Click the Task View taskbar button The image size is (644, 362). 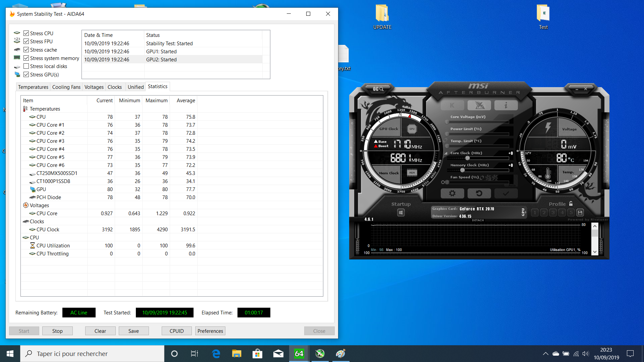(x=195, y=354)
